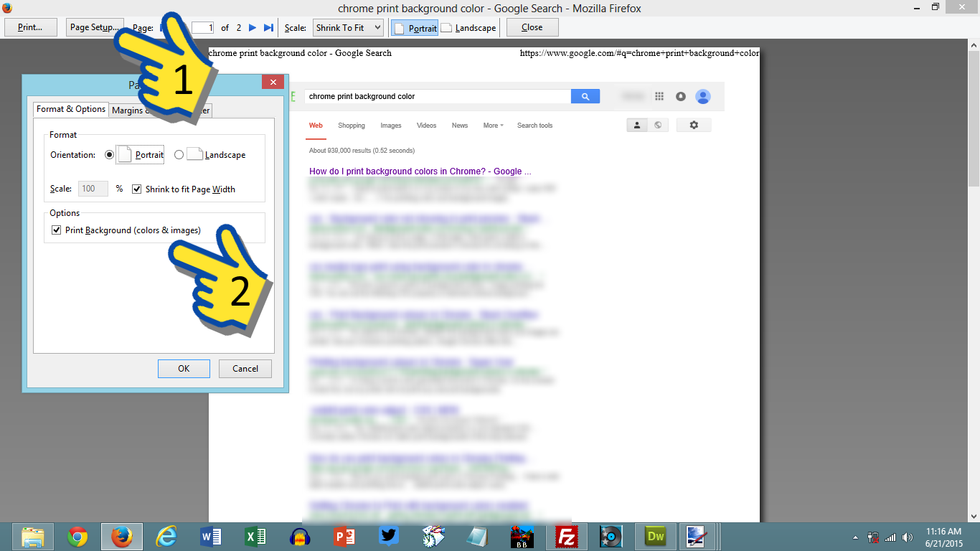The width and height of the screenshot is (980, 551).
Task: Select the Shopping tab in search preview
Action: pos(352,126)
